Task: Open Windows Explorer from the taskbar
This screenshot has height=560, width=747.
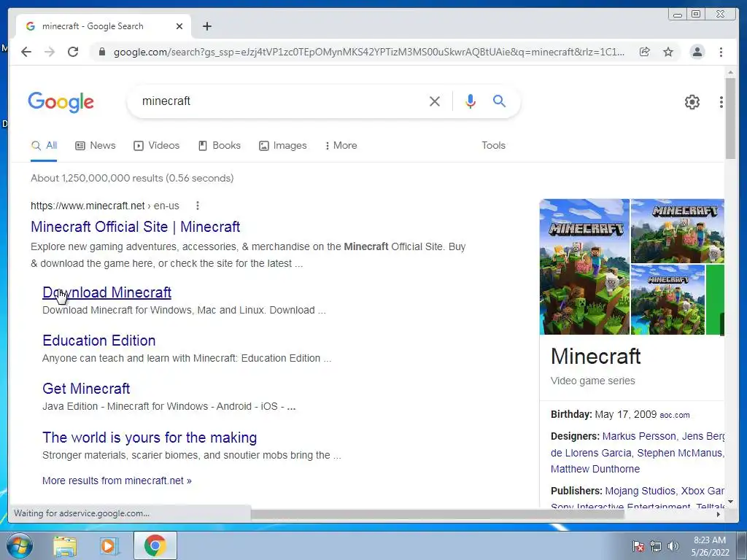Action: [x=65, y=545]
